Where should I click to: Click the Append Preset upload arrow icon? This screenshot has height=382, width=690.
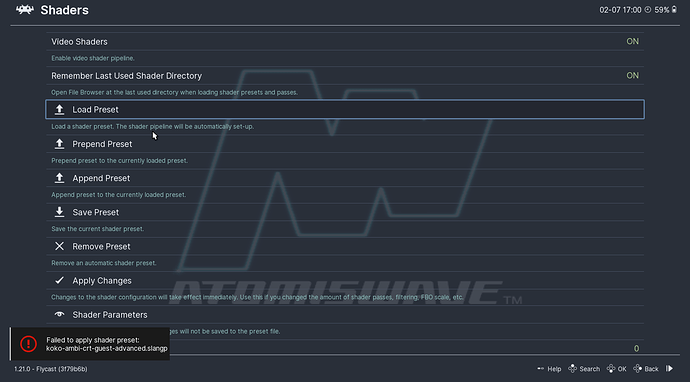(x=59, y=178)
